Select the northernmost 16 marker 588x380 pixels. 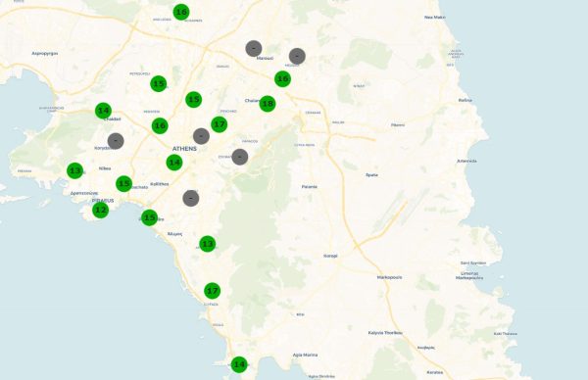tap(181, 12)
